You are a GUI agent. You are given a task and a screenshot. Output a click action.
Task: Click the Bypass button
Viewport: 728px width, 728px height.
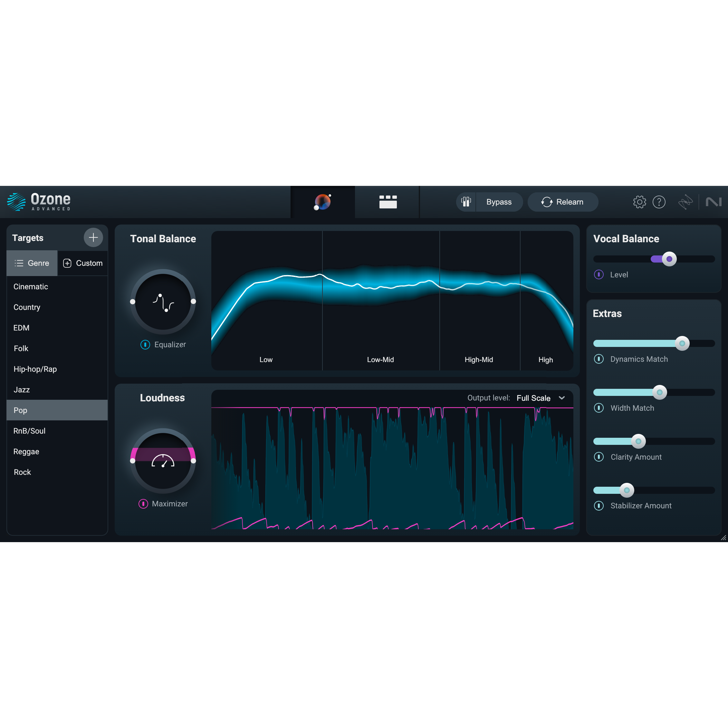(x=499, y=202)
